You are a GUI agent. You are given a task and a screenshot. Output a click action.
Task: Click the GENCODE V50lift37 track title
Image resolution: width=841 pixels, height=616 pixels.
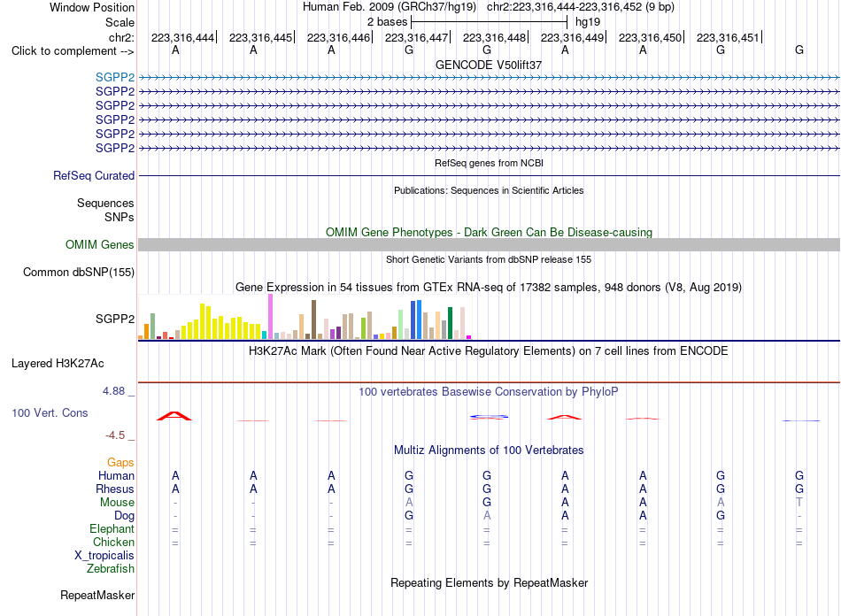[489, 65]
